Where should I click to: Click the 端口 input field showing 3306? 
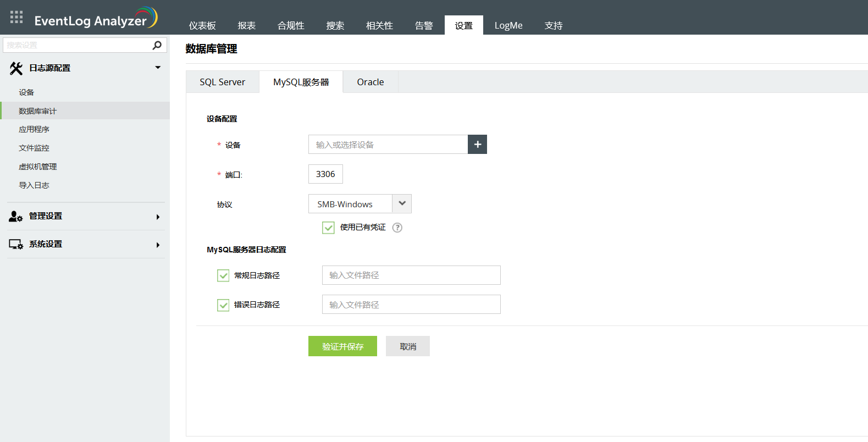tap(325, 174)
